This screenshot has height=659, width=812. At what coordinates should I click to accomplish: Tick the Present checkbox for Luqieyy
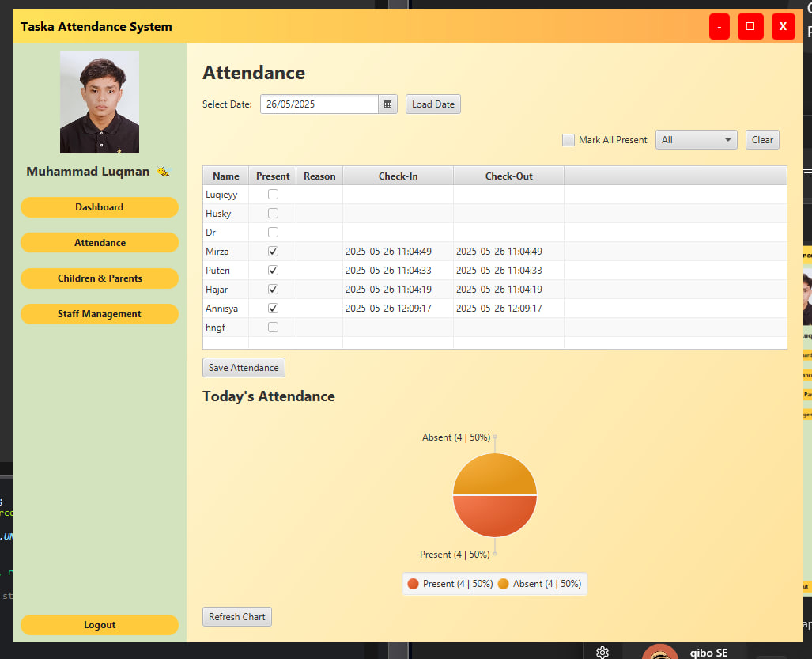pos(273,195)
